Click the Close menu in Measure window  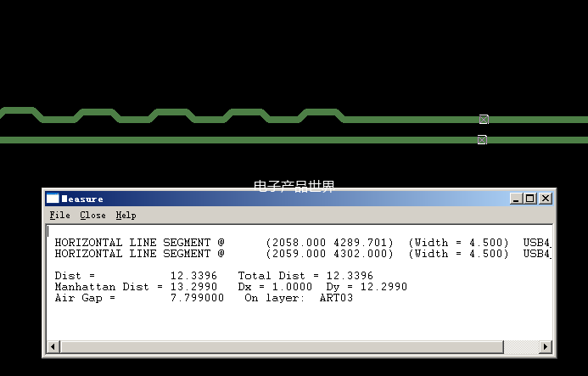coord(92,216)
